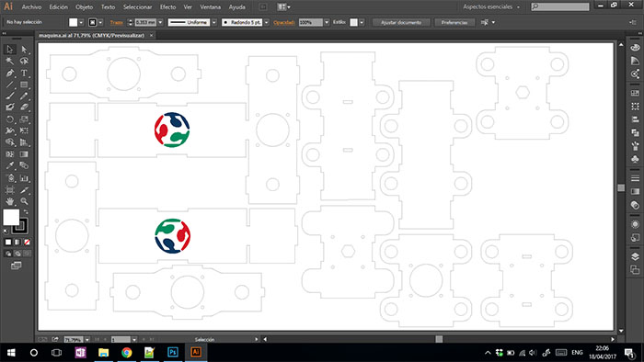This screenshot has height=362, width=644.
Task: Select the Shape Builder tool
Action: point(10,142)
